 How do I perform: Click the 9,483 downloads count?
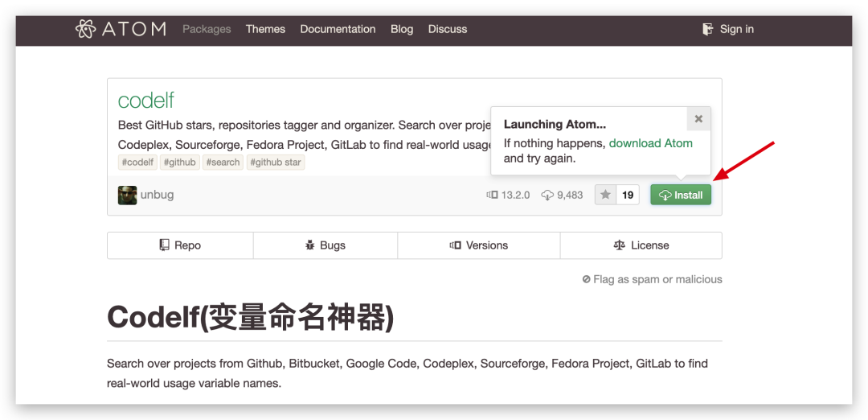coord(570,195)
